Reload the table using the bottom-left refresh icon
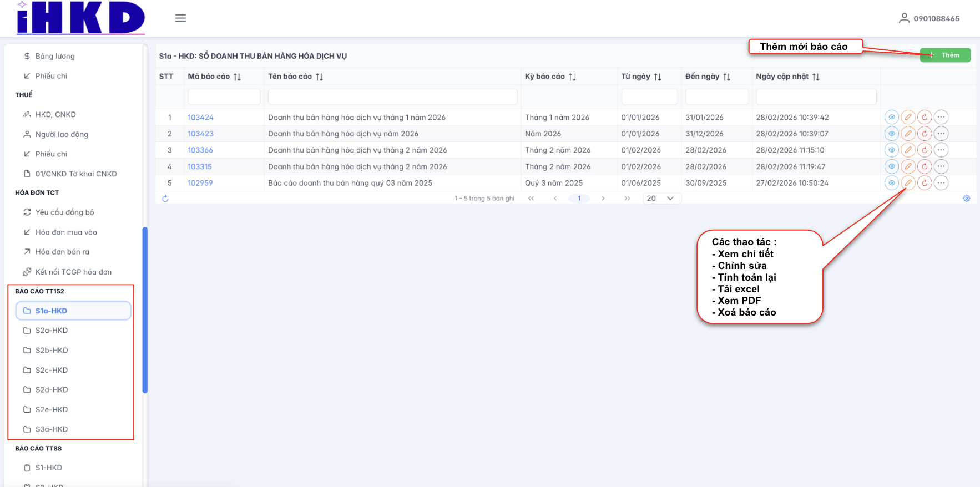Viewport: 980px width, 487px height. tap(165, 199)
